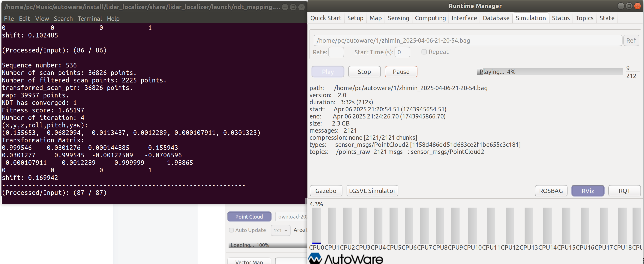Click the Start Time input field
Viewport: 644px width, 264px height.
[x=402, y=52]
